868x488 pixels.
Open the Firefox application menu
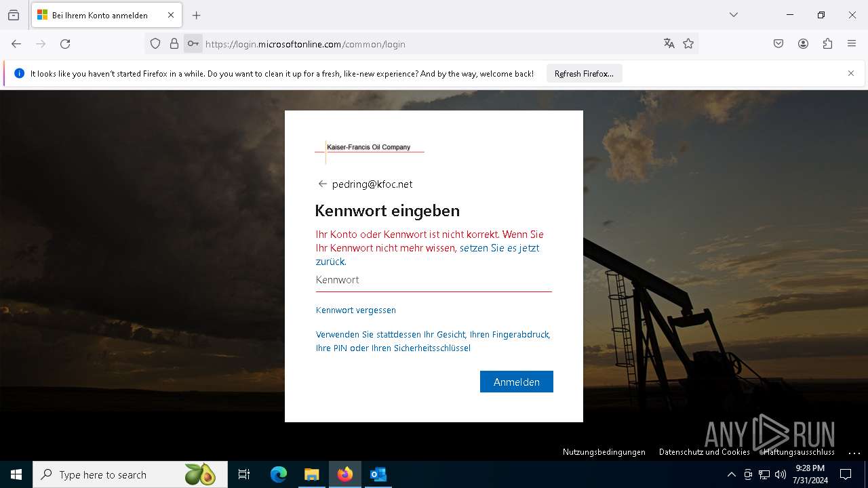click(852, 44)
